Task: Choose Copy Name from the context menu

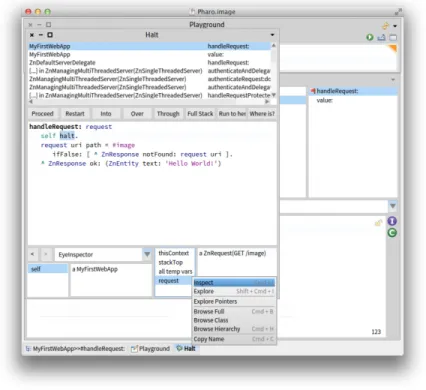Action: [234, 339]
